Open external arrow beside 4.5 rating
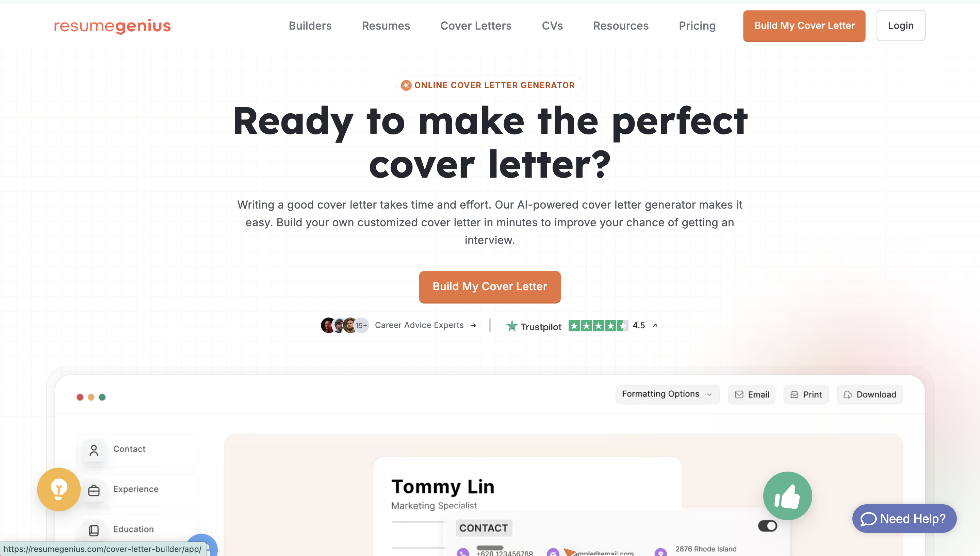Viewport: 980px width, 556px height. tap(654, 325)
